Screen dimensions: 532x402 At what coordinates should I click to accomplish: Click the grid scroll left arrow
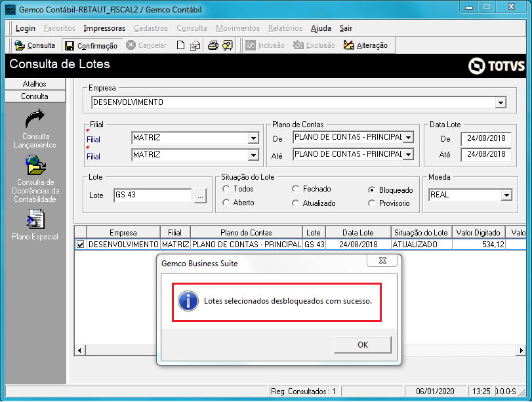pyautogui.click(x=80, y=350)
